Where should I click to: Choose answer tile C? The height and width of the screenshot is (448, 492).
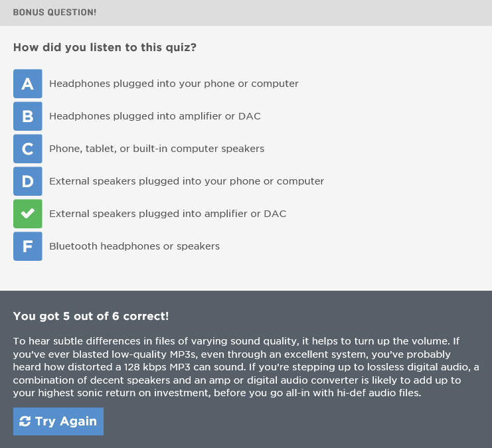pos(28,149)
